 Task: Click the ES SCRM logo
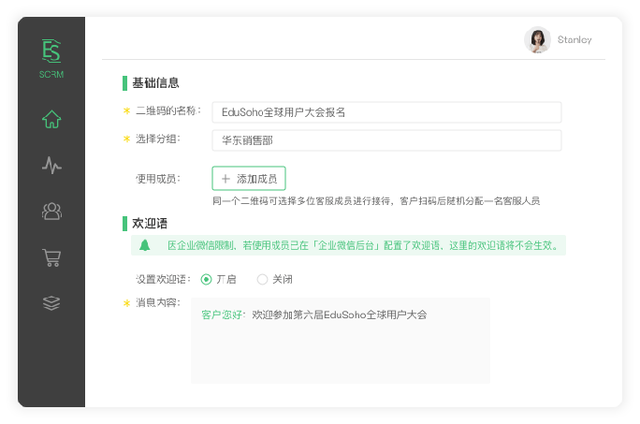[51, 57]
